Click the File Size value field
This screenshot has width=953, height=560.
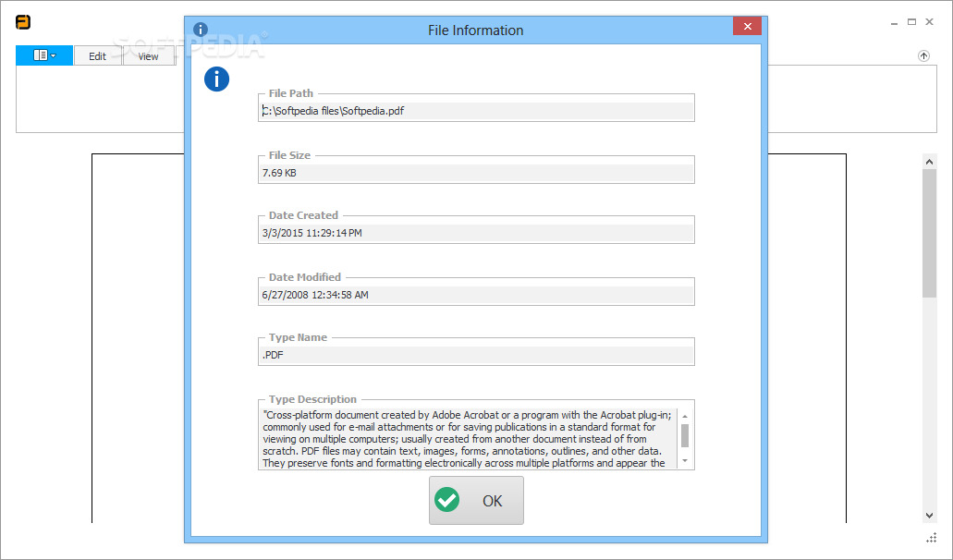(x=477, y=173)
